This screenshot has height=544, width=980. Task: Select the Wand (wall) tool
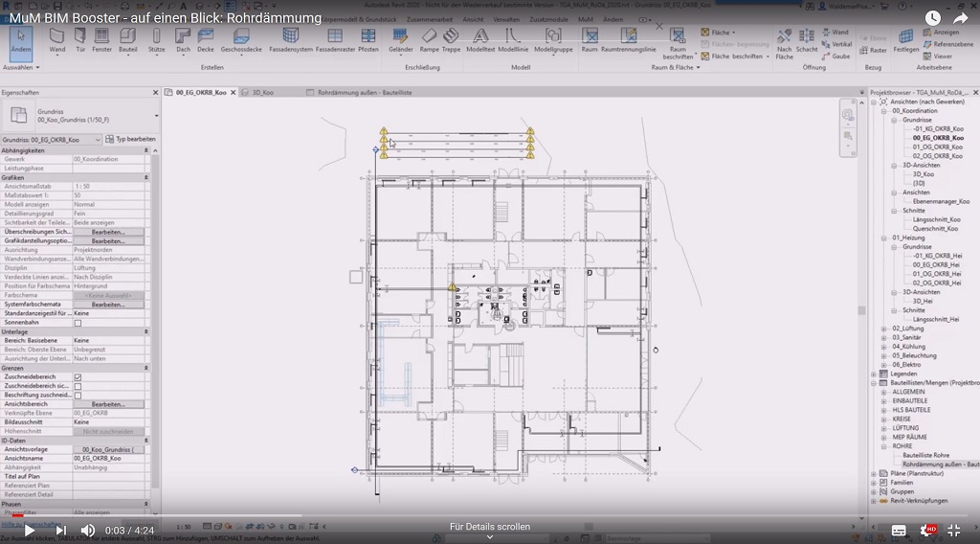point(57,38)
